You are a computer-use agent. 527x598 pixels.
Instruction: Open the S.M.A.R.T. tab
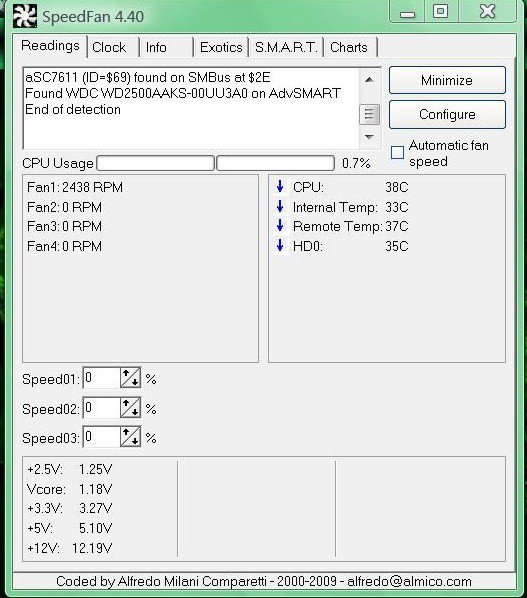(x=286, y=47)
